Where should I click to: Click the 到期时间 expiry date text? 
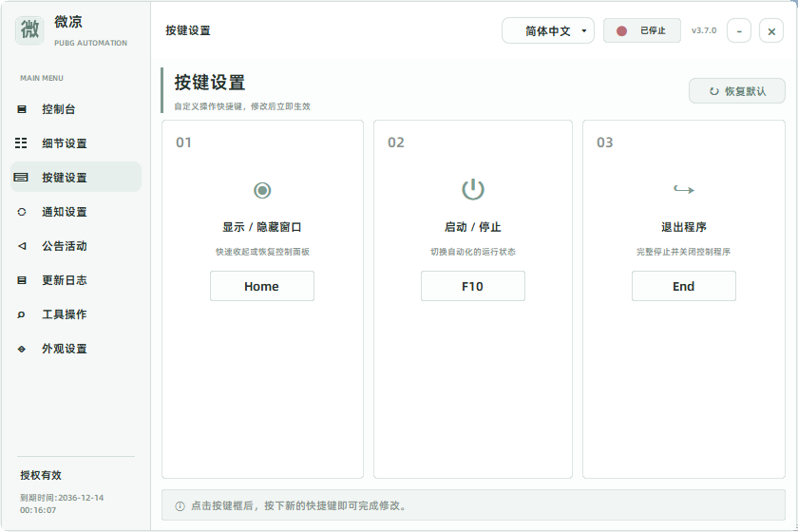pyautogui.click(x=62, y=503)
